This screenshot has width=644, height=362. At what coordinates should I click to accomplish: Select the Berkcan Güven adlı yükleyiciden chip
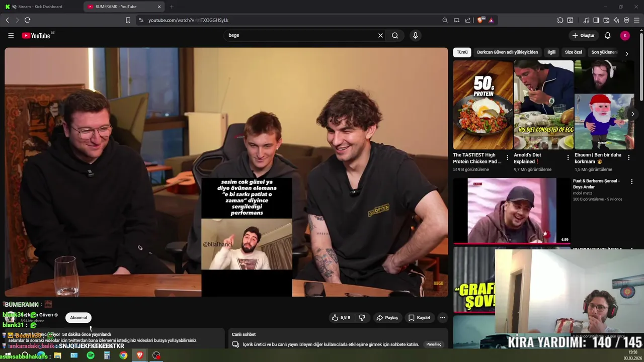(x=507, y=52)
